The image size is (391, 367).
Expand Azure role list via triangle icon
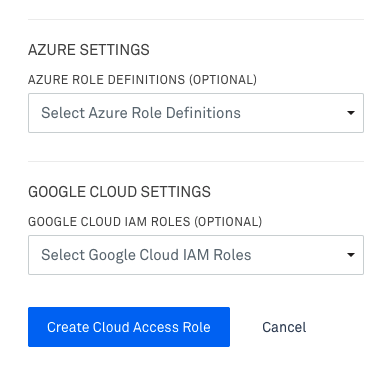[x=351, y=113]
